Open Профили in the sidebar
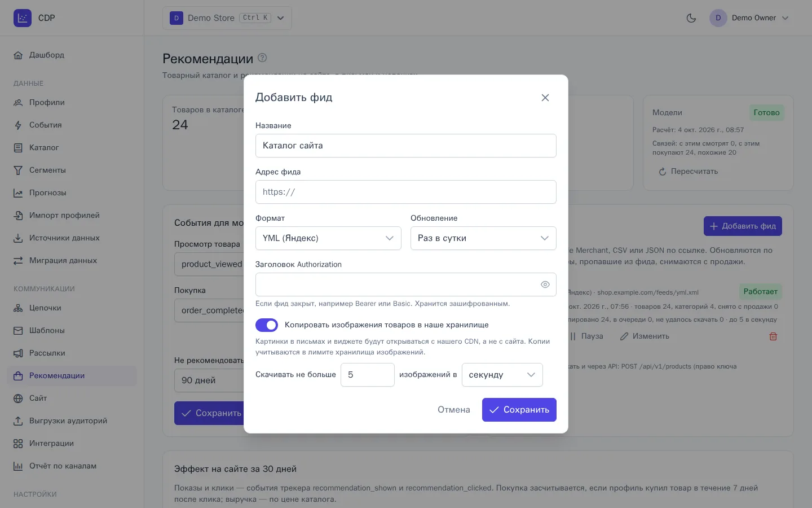 point(72,103)
